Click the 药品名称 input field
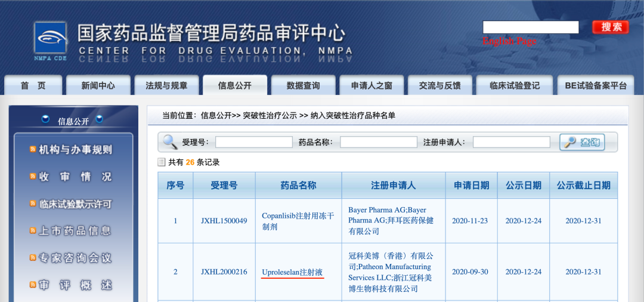The height and width of the screenshot is (302, 644). (379, 142)
